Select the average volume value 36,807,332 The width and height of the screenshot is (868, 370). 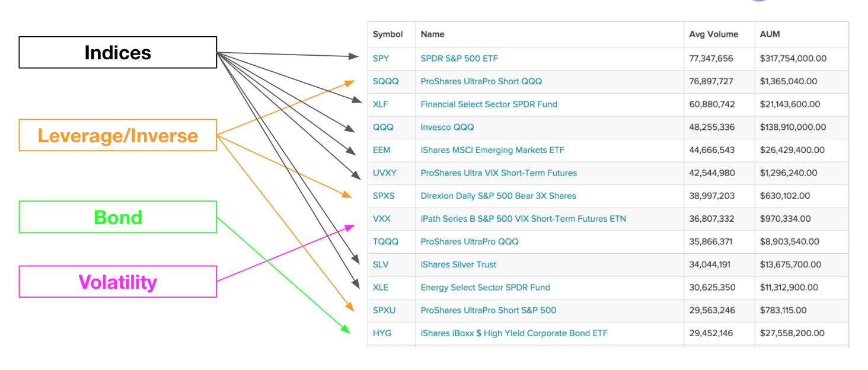click(x=712, y=219)
